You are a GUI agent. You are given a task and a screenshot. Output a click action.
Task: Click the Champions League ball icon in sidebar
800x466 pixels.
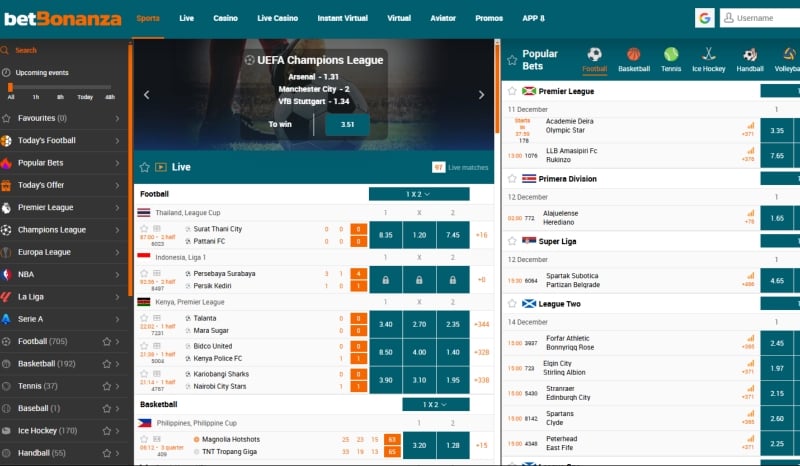point(6,230)
